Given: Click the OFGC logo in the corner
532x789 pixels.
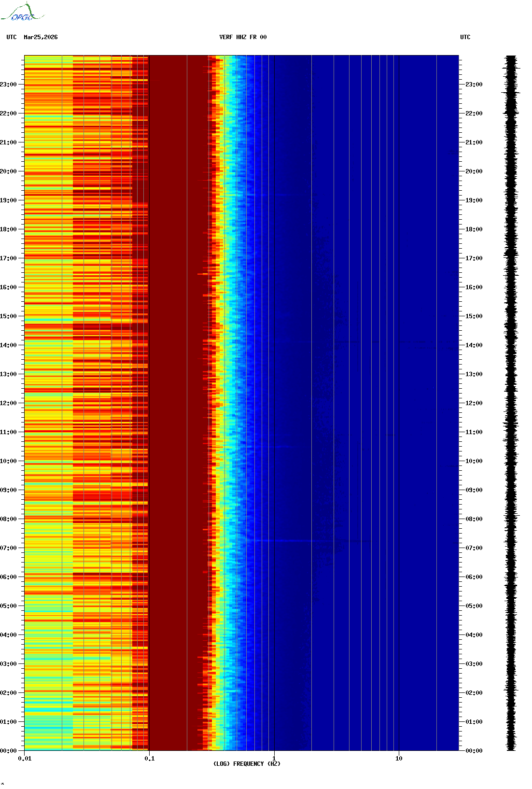Looking at the screenshot, I should [22, 13].
